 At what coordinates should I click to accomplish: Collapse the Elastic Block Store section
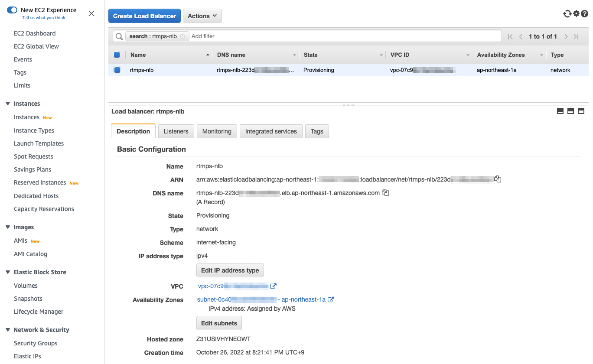click(8, 272)
